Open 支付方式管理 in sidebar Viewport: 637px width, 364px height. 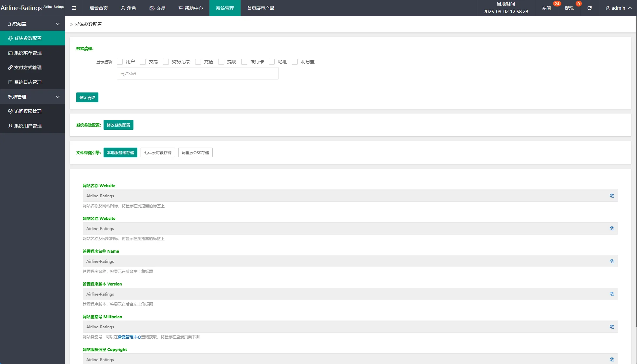28,67
